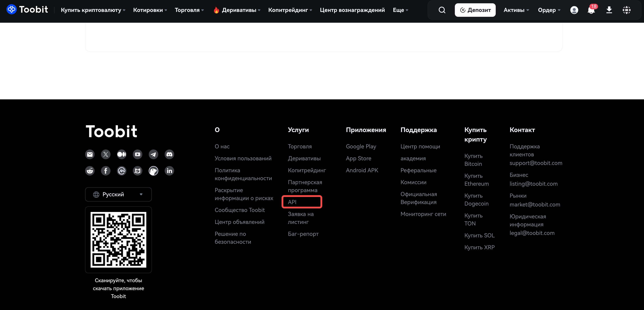Viewport: 644px width, 310px height.
Task: Click the Депозит button
Action: 475,10
